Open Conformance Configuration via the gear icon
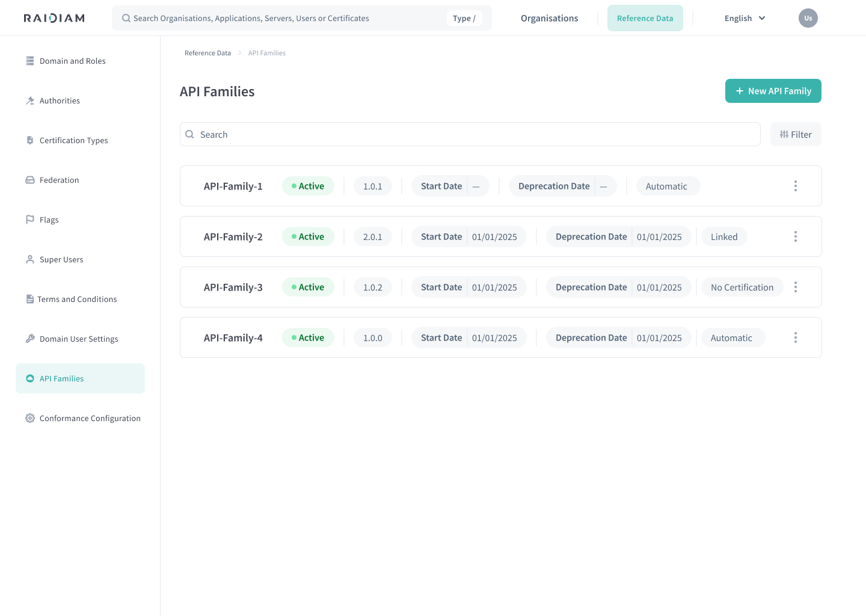Viewport: 866px width, 616px height. (30, 418)
